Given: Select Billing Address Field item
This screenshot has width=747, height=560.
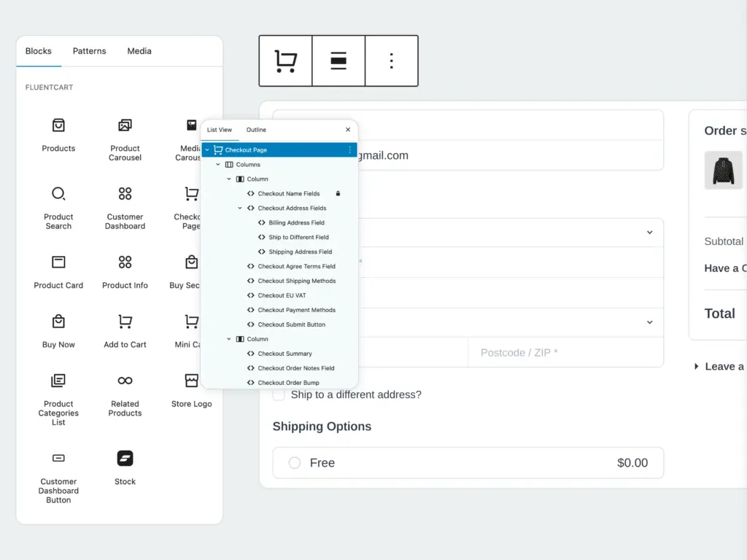Looking at the screenshot, I should [x=279, y=222].
